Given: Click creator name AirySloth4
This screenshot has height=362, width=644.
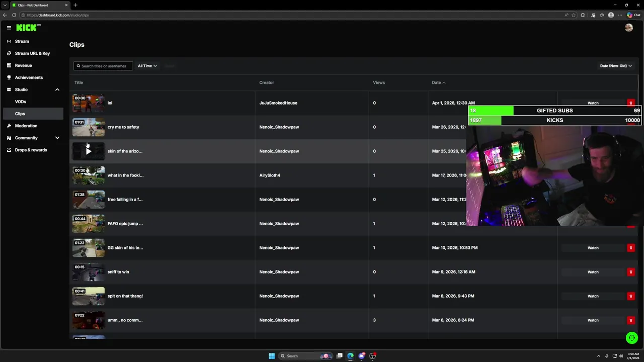Looking at the screenshot, I should pos(270,175).
